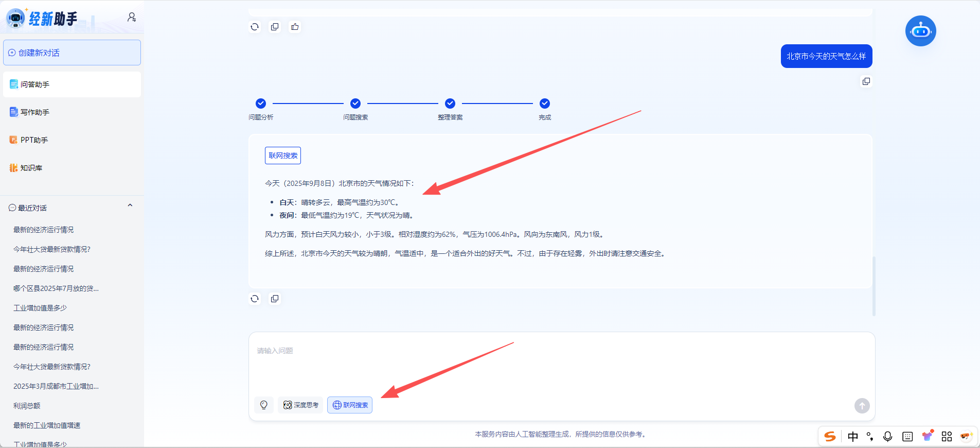Image resolution: width=980 pixels, height=448 pixels.
Task: Click the 联网搜索 tag in the answer
Action: pyautogui.click(x=283, y=156)
